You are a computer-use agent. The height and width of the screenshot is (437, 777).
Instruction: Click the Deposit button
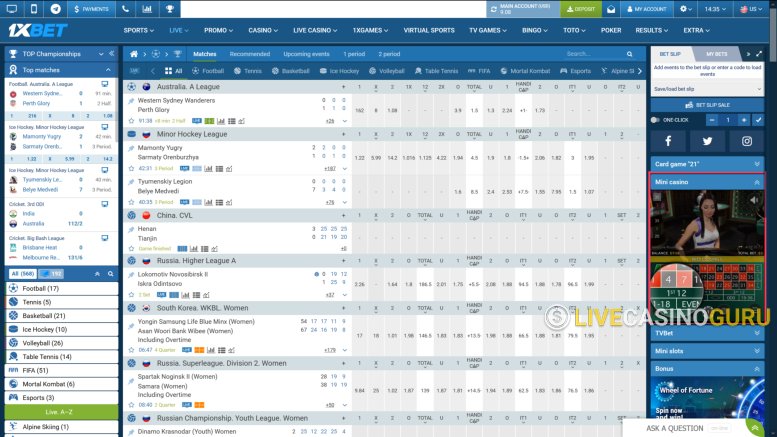(581, 9)
